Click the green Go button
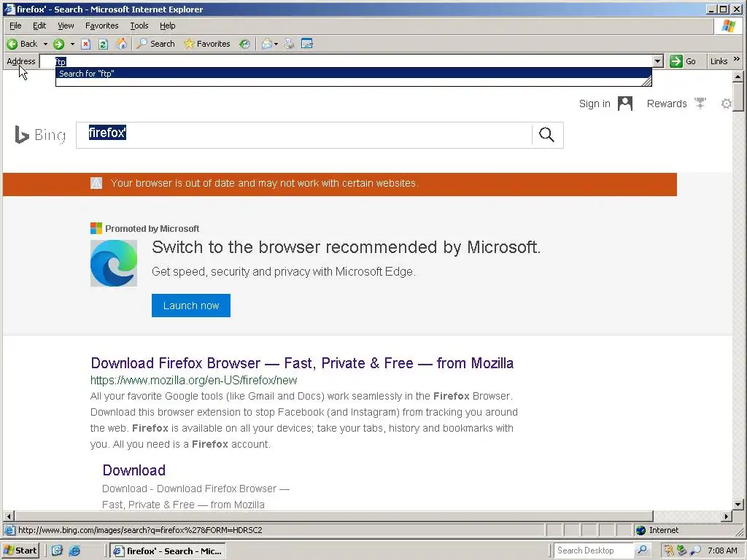This screenshot has height=560, width=747. click(x=683, y=61)
